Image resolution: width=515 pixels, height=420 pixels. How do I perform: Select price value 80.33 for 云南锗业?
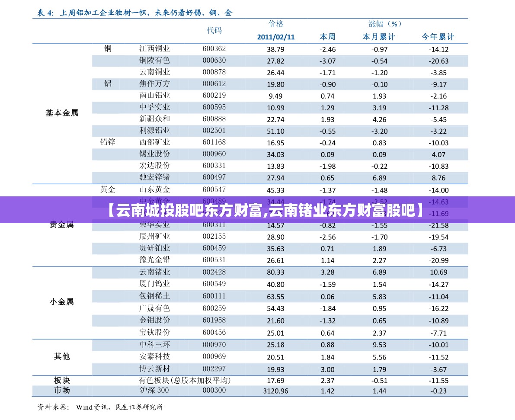point(275,273)
